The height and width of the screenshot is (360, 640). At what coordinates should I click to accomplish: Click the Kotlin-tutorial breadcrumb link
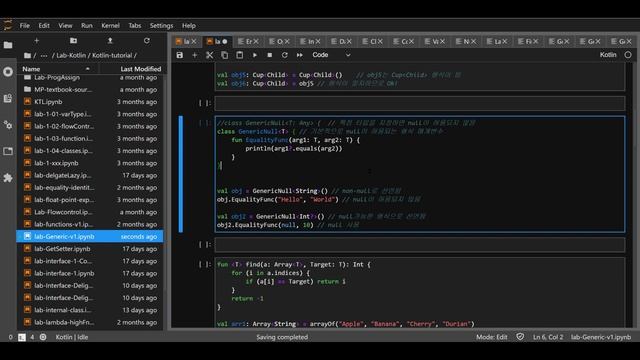112,56
